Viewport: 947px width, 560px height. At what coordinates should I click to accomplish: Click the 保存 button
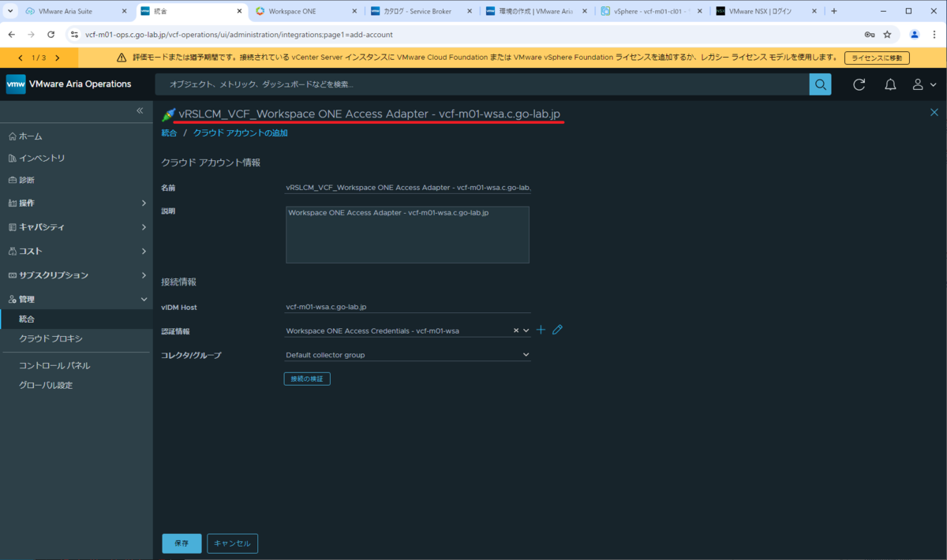[182, 543]
